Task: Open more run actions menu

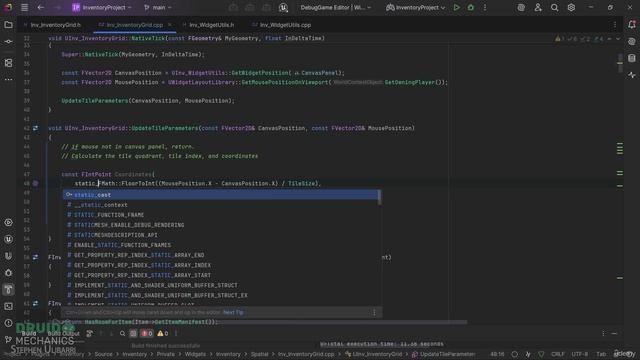Action: 485,7
